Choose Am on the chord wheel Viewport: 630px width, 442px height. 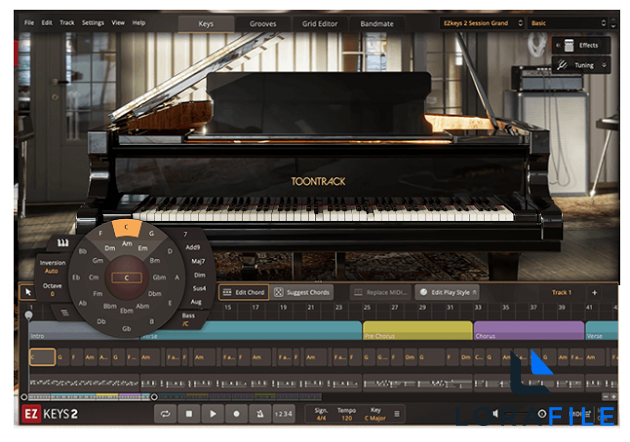127,244
